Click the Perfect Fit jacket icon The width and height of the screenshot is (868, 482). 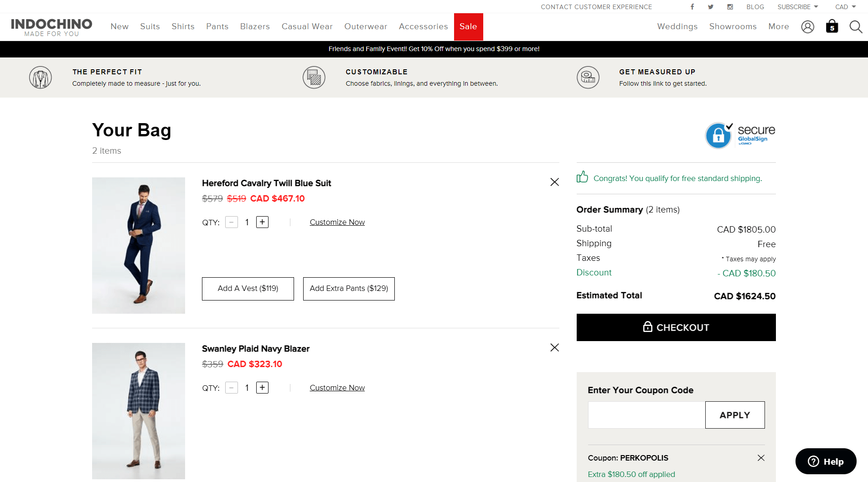41,78
